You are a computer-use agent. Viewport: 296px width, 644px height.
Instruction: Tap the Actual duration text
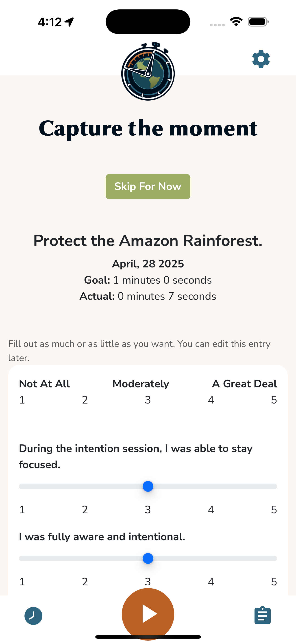coord(148,296)
